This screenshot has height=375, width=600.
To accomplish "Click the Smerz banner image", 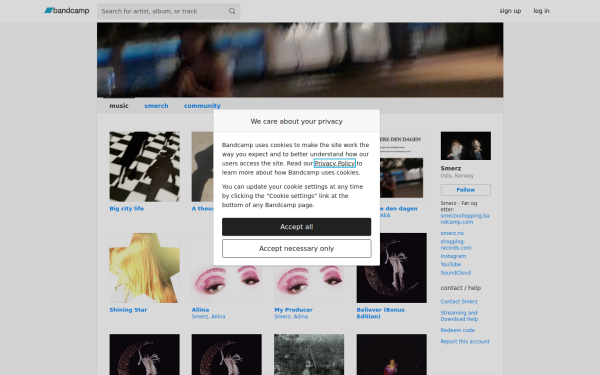I will (300, 60).
